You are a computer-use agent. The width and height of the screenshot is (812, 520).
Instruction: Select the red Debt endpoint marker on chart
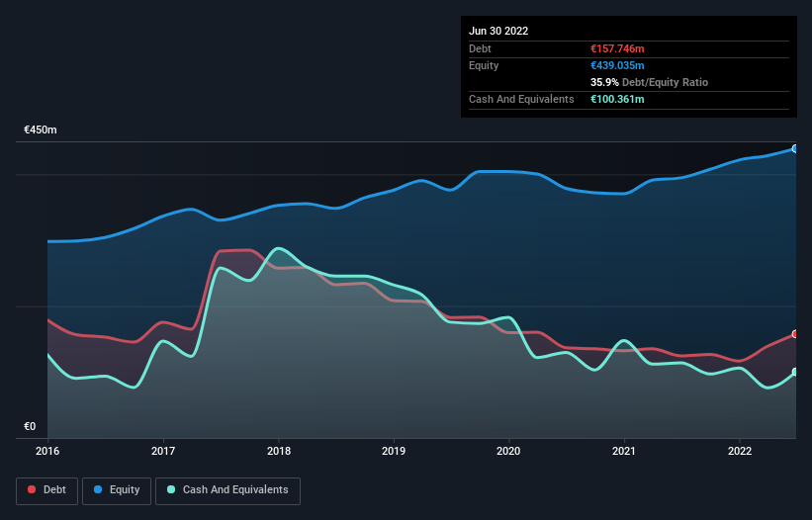(x=795, y=334)
